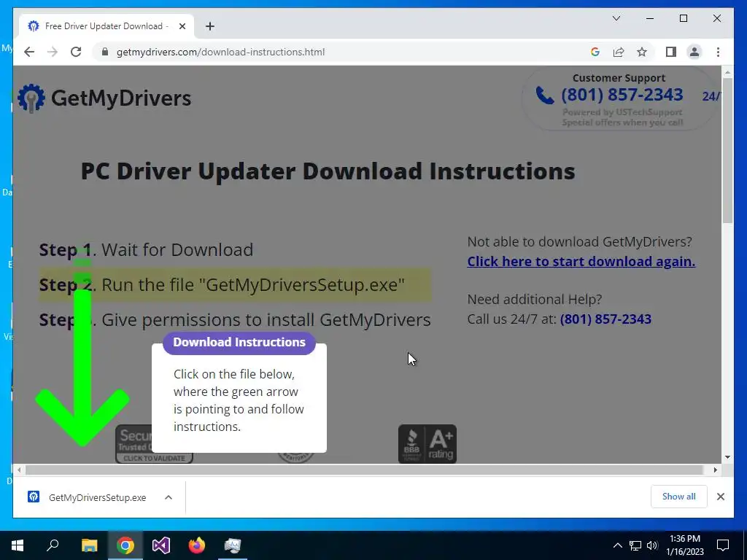Image resolution: width=747 pixels, height=560 pixels.
Task: Open Windows taskbar search
Action: point(53,545)
